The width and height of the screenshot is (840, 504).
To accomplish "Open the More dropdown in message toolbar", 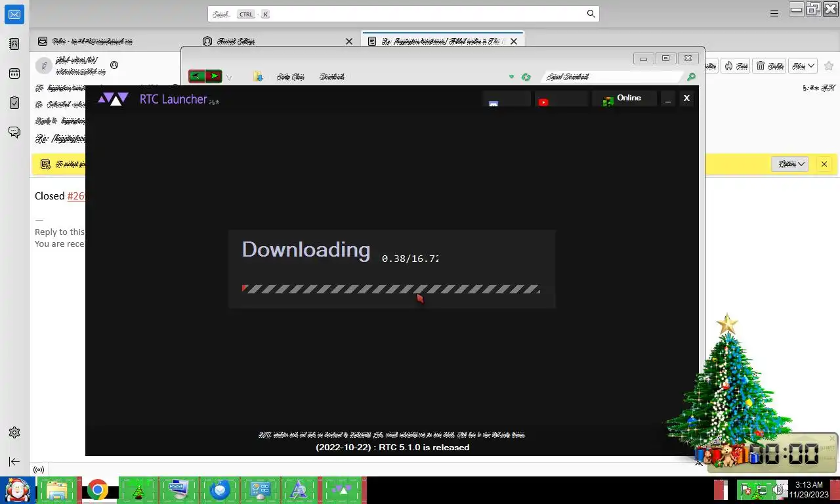I will 803,66.
